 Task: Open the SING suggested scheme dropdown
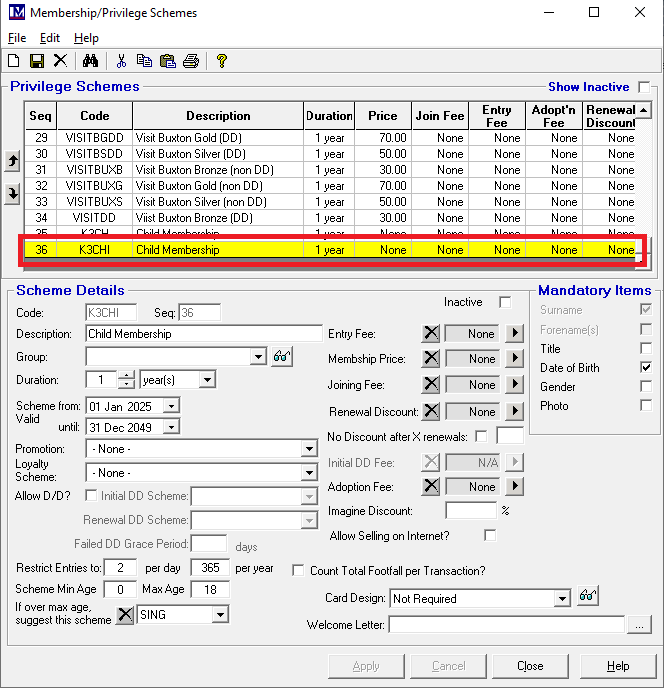(x=220, y=615)
